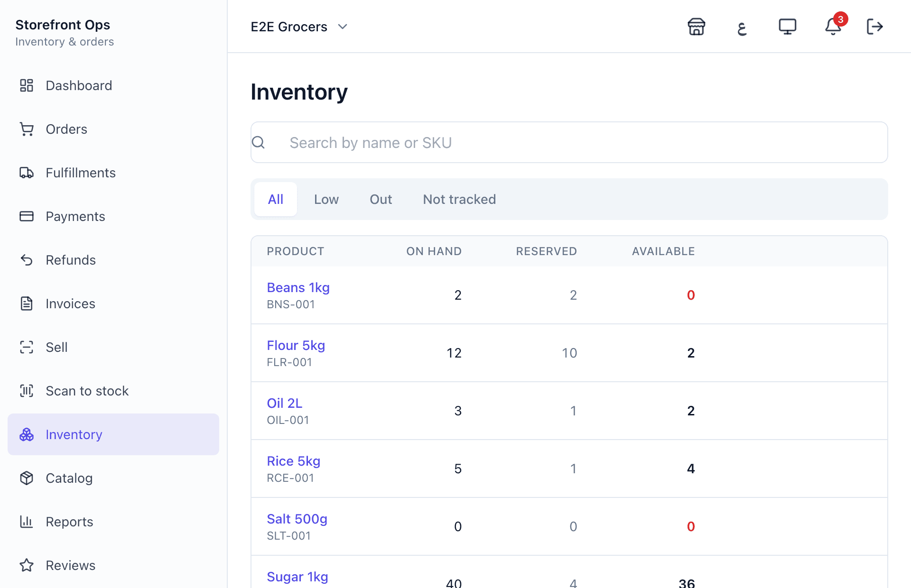
Task: Open the Flour 5kg product link
Action: click(x=296, y=345)
